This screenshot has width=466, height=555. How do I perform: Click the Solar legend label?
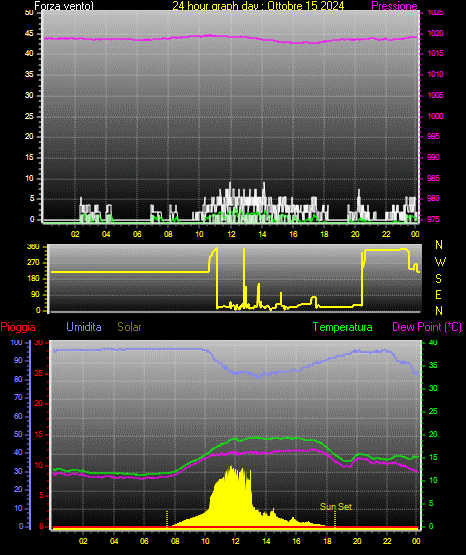(129, 327)
